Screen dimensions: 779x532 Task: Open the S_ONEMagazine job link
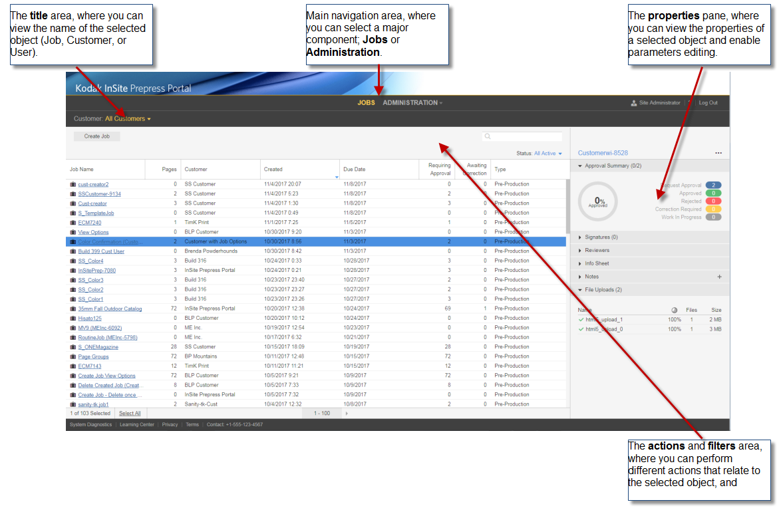[x=98, y=347]
